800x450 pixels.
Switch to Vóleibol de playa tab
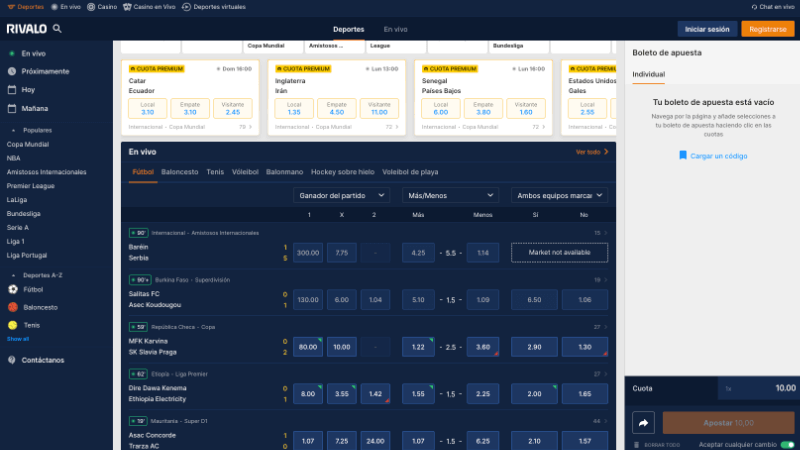(x=410, y=172)
